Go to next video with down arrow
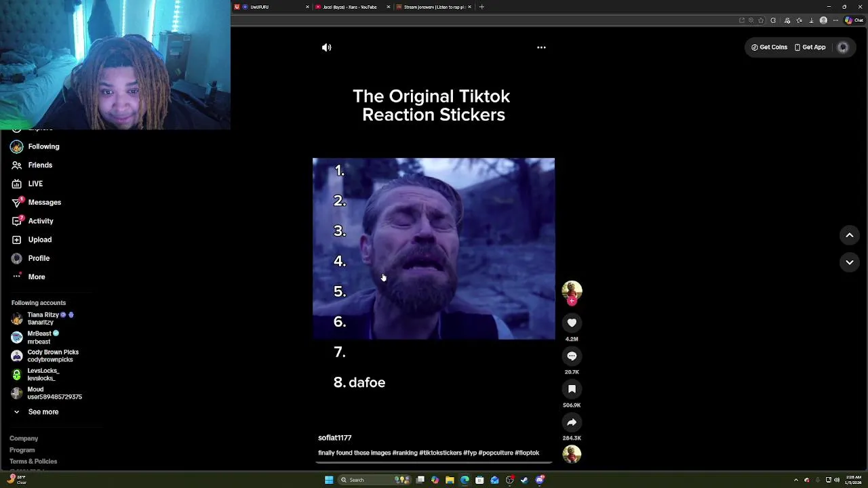Screen dimensions: 868x488 849,262
